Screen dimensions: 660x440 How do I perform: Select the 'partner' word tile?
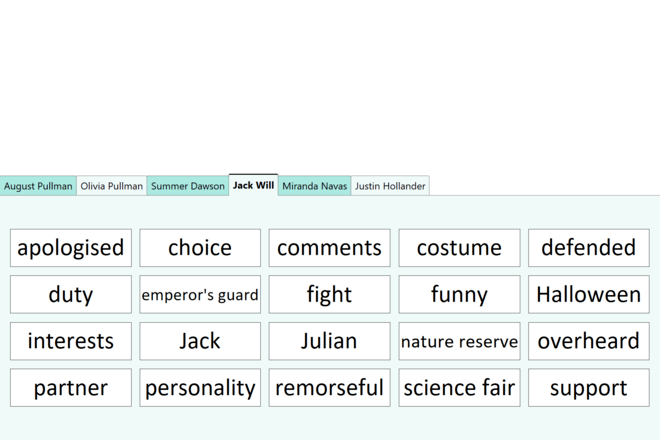(71, 388)
